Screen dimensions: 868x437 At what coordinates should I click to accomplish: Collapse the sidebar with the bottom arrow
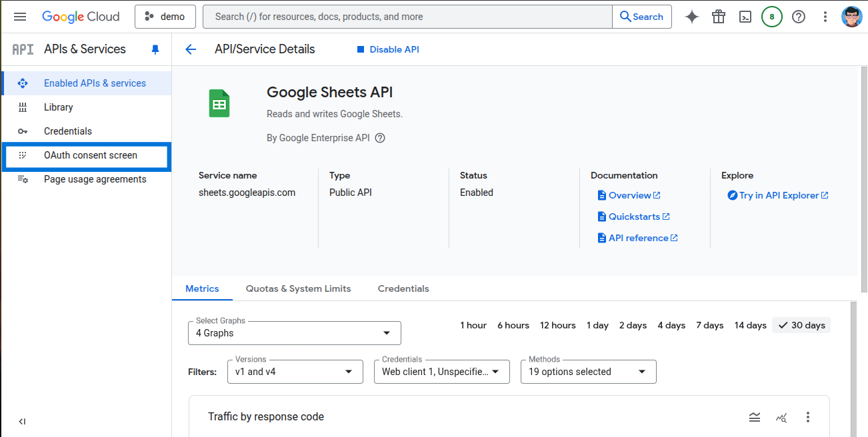click(22, 421)
